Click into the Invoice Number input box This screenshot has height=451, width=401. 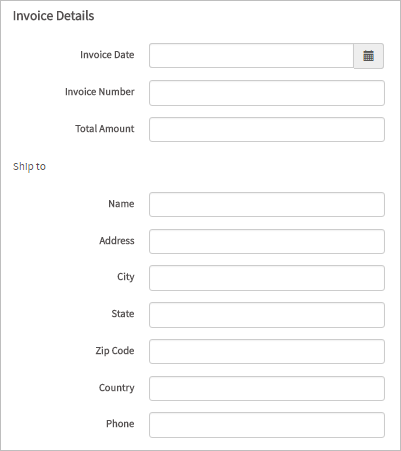click(267, 93)
